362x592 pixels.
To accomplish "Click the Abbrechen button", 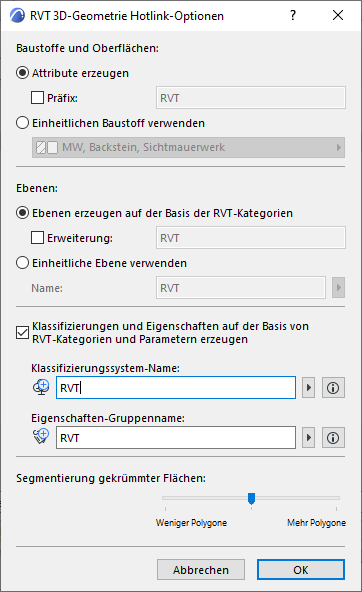I will pos(201,570).
